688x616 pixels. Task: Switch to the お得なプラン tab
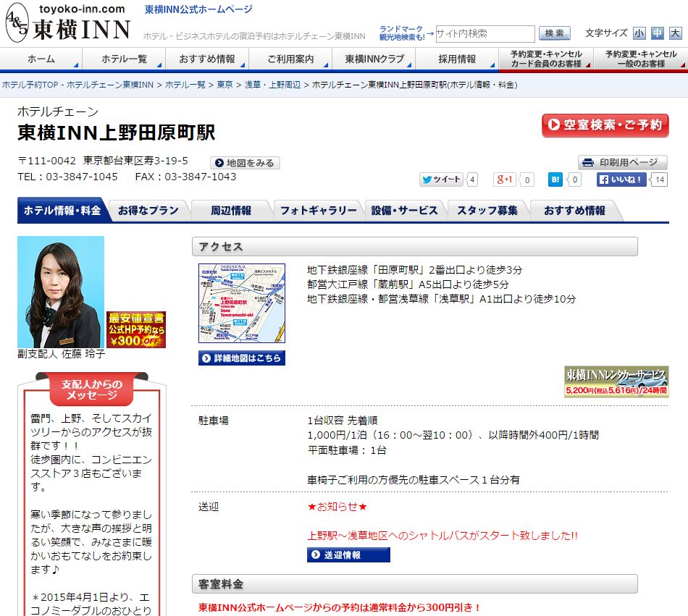point(148,211)
